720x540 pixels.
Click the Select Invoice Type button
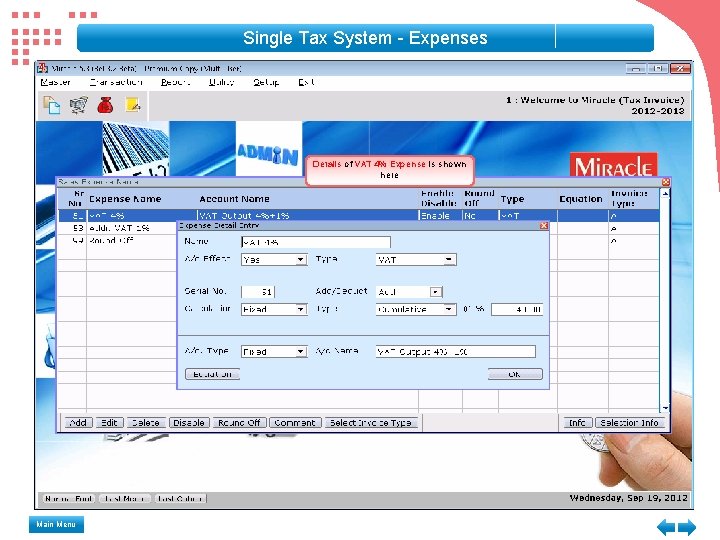pos(371,422)
